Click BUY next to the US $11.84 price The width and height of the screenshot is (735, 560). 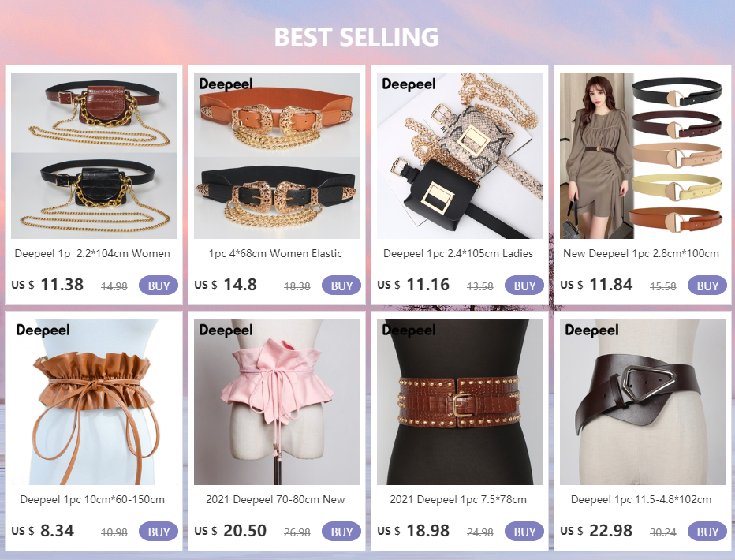(x=707, y=286)
